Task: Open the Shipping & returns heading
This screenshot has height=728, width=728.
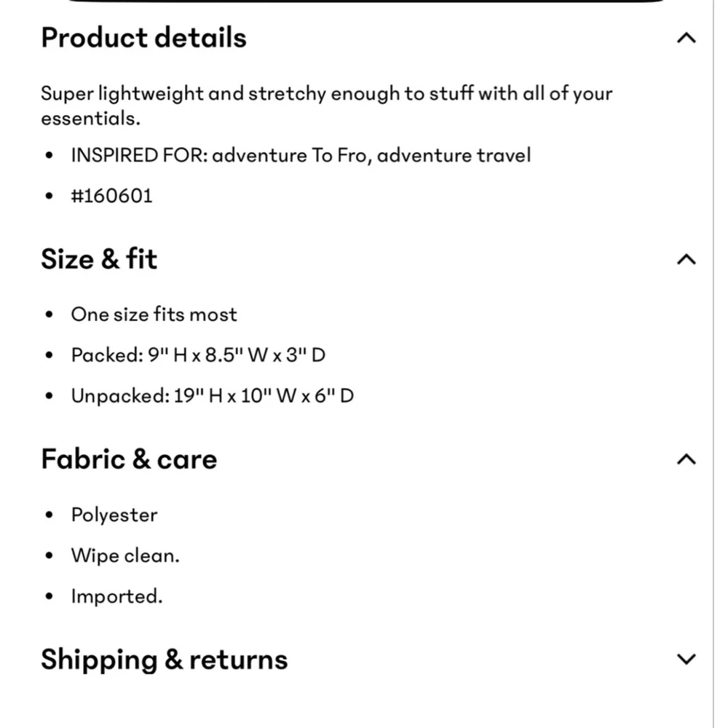Action: click(165, 660)
